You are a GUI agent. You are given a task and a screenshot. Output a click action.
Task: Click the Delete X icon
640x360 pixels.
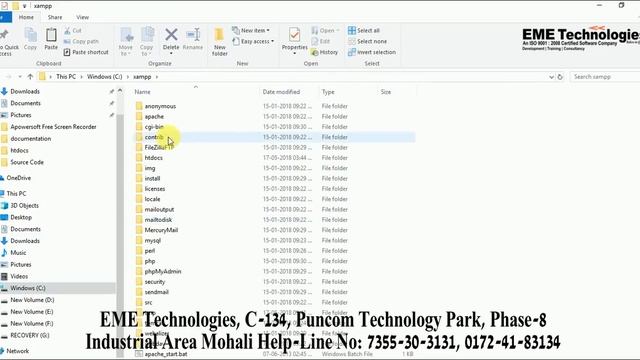(171, 35)
